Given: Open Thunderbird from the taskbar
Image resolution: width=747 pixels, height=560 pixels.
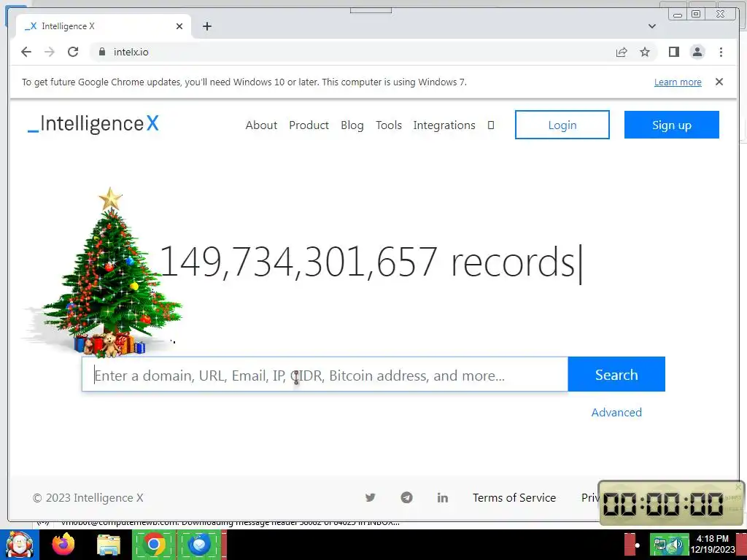Looking at the screenshot, I should 200,544.
